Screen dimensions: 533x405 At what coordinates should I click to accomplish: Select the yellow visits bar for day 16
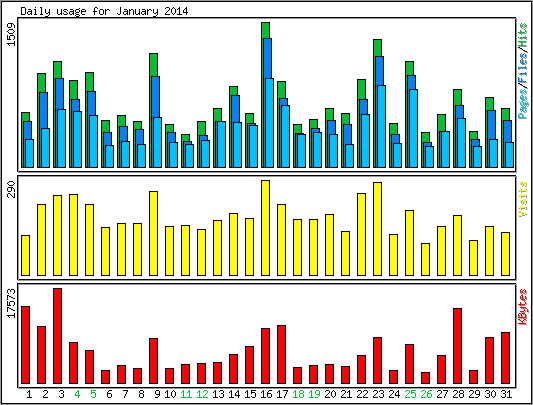tap(266, 228)
